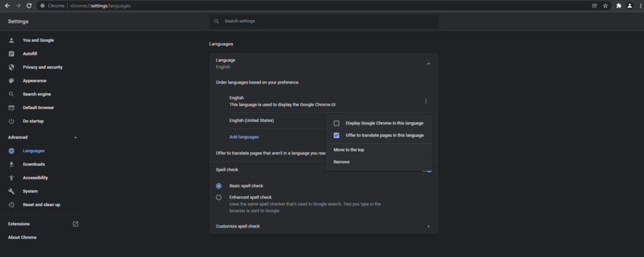Collapse the Advanced section in sidebar
Screen dimensions: 644x257
tap(75, 138)
